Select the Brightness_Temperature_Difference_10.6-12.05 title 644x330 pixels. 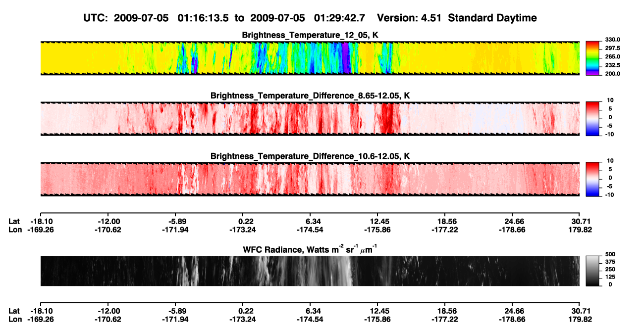pyautogui.click(x=310, y=156)
